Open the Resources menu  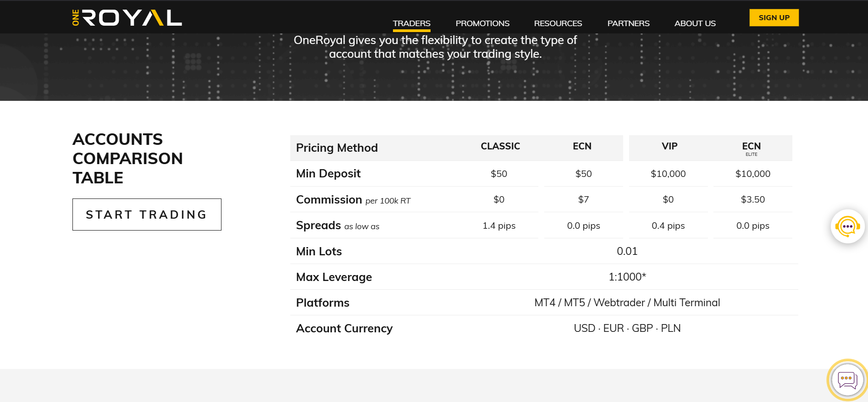pos(558,23)
